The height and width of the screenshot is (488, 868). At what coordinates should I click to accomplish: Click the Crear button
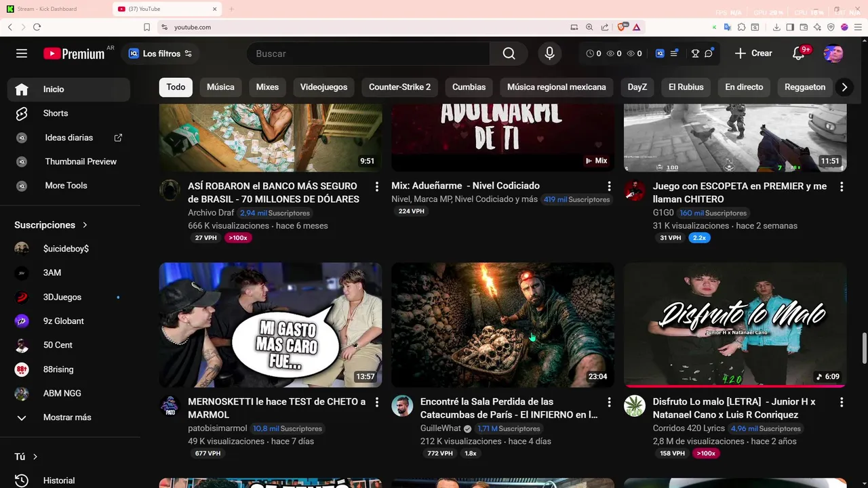click(753, 54)
